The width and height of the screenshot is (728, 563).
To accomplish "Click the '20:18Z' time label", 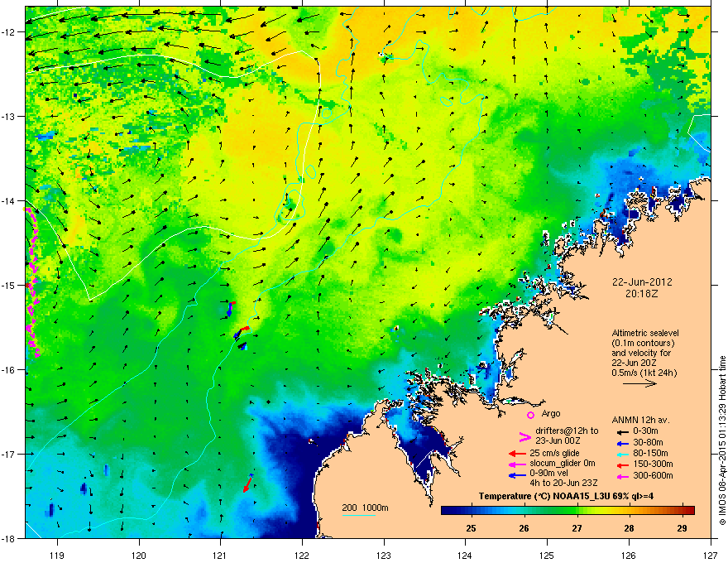I will (642, 294).
